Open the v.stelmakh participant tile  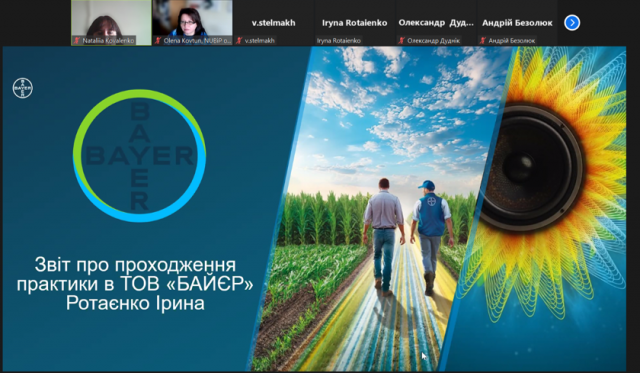click(x=273, y=22)
